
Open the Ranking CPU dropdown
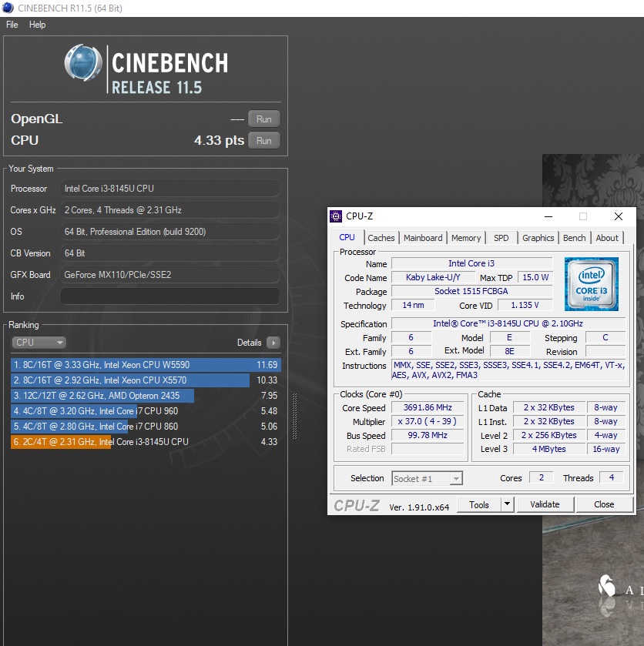[x=39, y=343]
